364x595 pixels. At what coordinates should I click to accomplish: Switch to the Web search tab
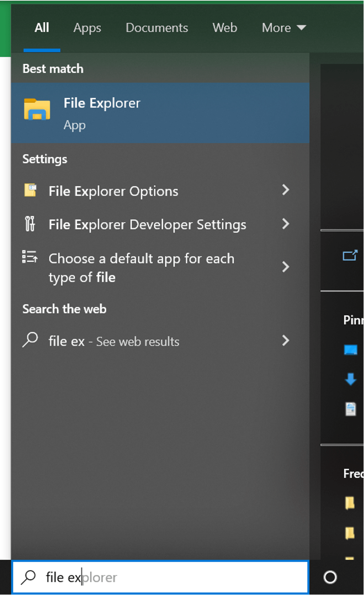(x=225, y=28)
